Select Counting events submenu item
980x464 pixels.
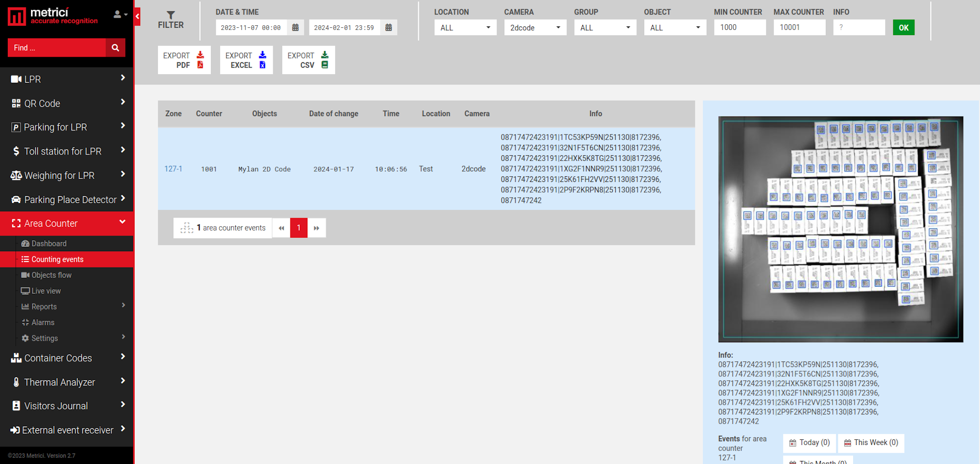click(x=67, y=259)
